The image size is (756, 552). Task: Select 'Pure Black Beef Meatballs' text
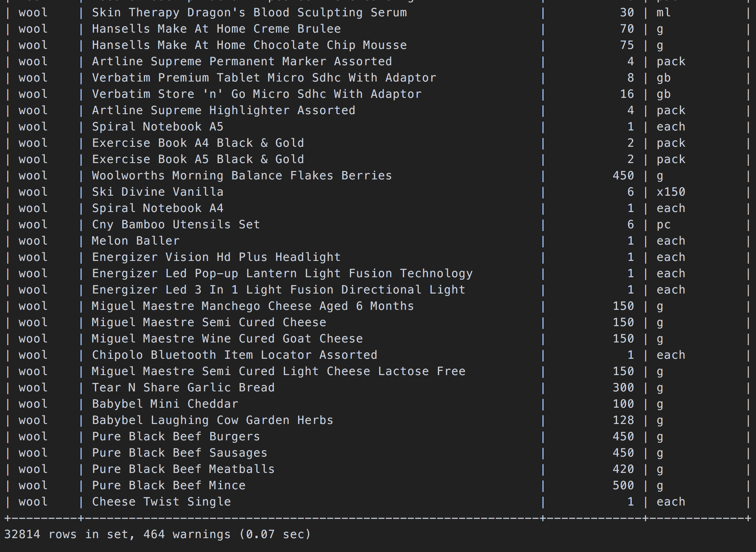pyautogui.click(x=183, y=469)
